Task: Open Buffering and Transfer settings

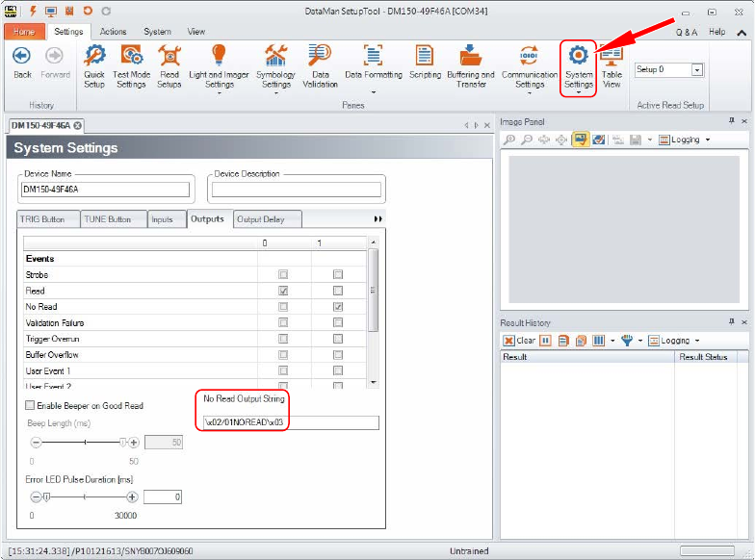Action: tap(471, 65)
